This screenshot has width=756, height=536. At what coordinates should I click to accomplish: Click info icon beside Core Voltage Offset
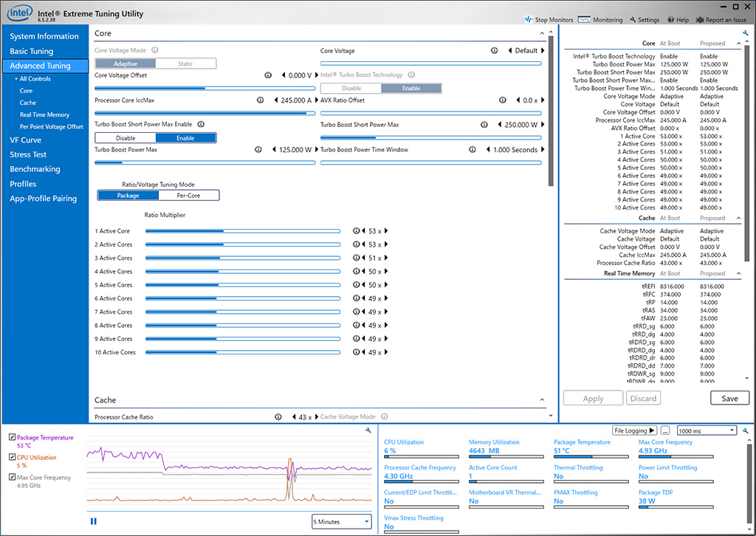coord(268,75)
